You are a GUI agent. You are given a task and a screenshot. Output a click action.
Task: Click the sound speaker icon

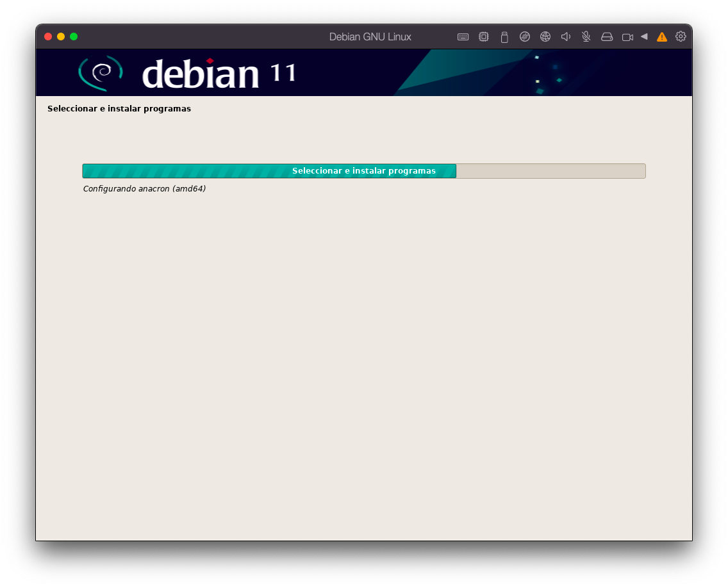point(566,37)
